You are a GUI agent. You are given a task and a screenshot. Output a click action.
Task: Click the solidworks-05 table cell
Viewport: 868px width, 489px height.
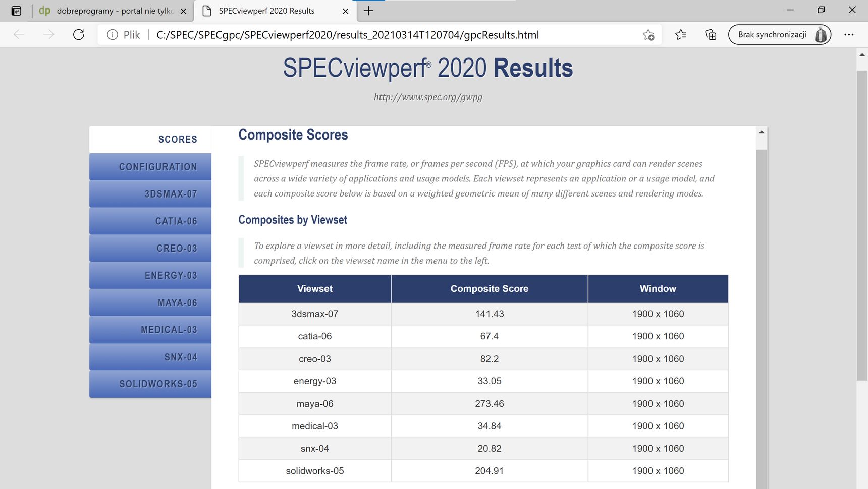click(315, 471)
